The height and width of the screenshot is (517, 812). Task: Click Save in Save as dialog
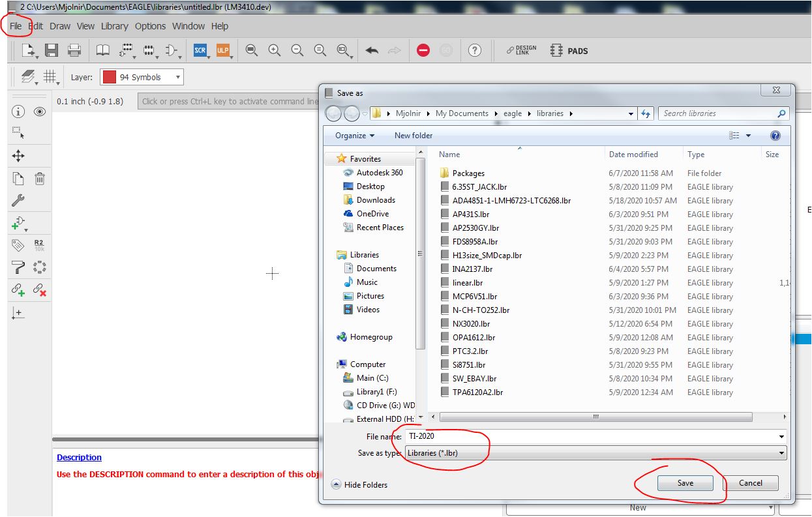coord(685,483)
